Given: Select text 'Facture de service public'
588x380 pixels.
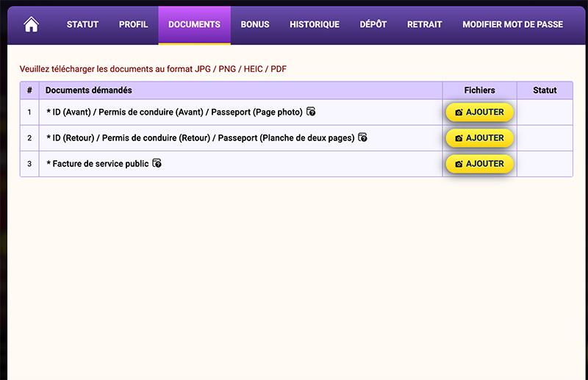Looking at the screenshot, I should click(x=101, y=164).
